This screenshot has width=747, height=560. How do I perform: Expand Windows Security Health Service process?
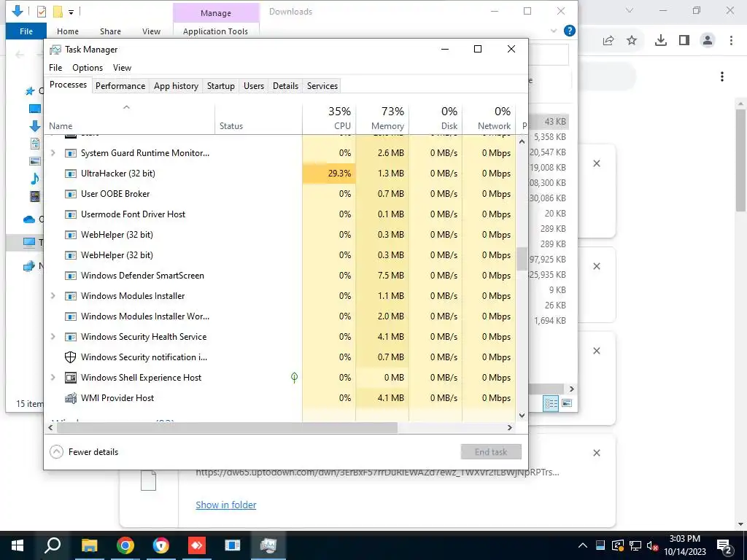[x=53, y=337]
